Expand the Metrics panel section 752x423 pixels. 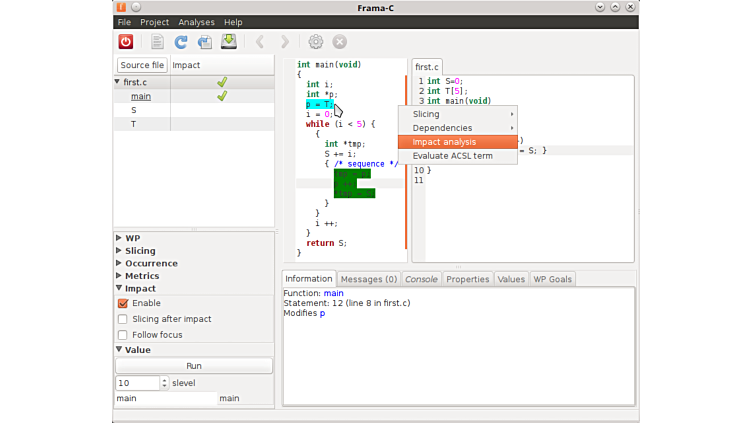[x=119, y=276]
